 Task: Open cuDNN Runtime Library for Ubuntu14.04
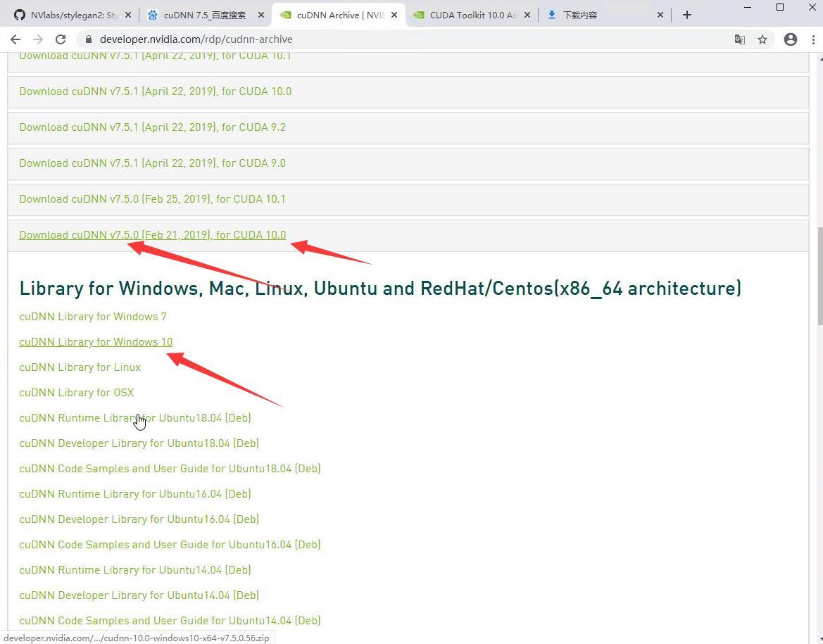coord(135,569)
